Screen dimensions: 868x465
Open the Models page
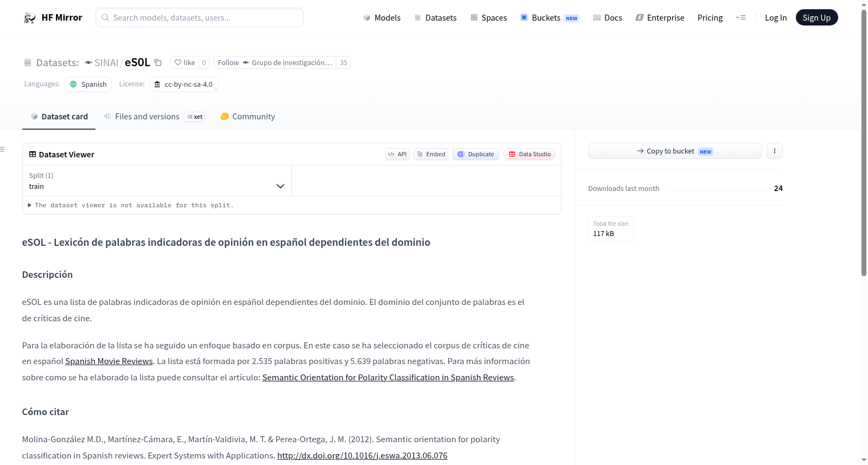(x=382, y=18)
